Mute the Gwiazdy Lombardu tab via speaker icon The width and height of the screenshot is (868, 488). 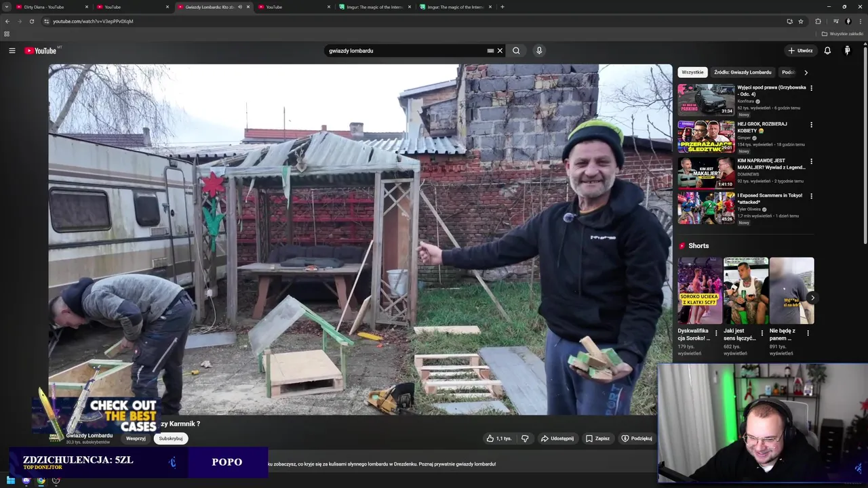tap(240, 7)
